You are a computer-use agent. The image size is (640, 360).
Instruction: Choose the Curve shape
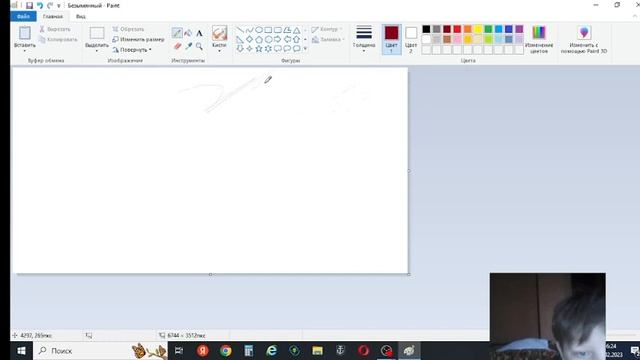pos(249,30)
